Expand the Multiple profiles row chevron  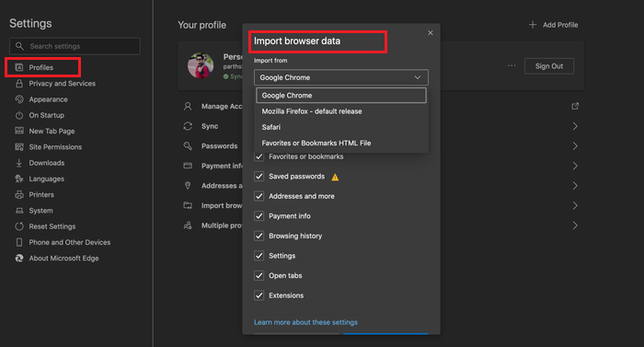575,226
